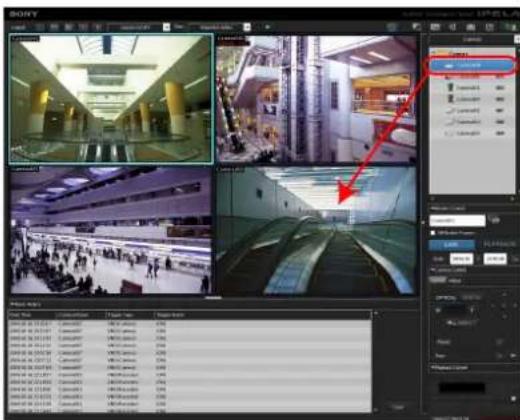Select the last camera row in the tree

(x=471, y=133)
